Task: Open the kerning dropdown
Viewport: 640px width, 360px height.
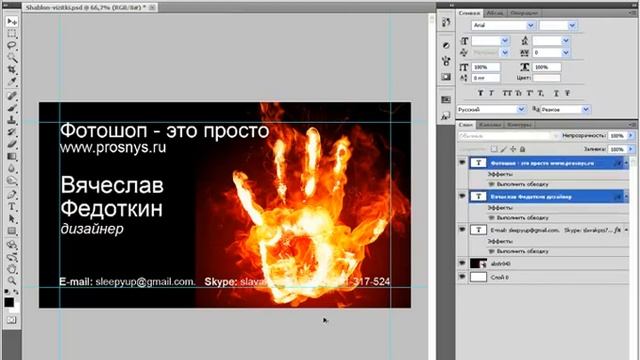Action: point(505,52)
